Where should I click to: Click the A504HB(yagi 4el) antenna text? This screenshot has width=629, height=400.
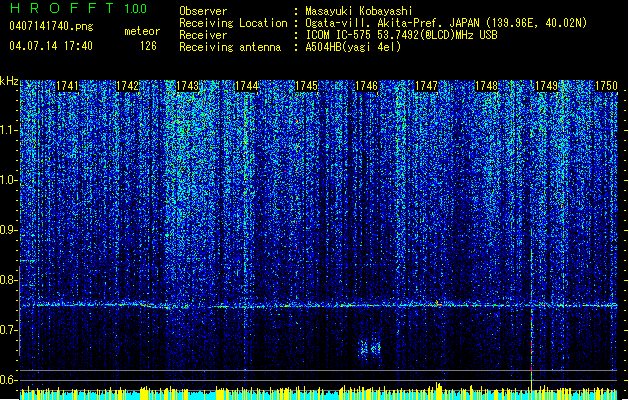tap(353, 47)
